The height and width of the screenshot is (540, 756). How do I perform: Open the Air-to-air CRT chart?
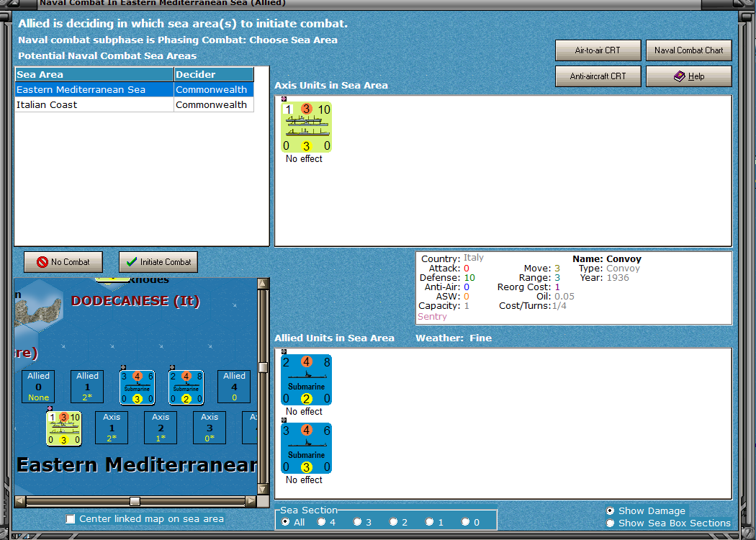click(x=598, y=50)
